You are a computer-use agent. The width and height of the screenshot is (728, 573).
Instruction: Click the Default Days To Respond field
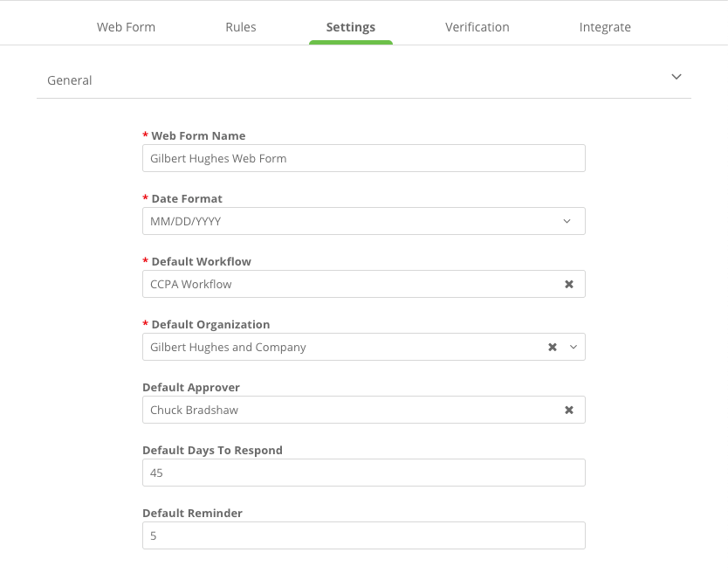[x=363, y=473]
